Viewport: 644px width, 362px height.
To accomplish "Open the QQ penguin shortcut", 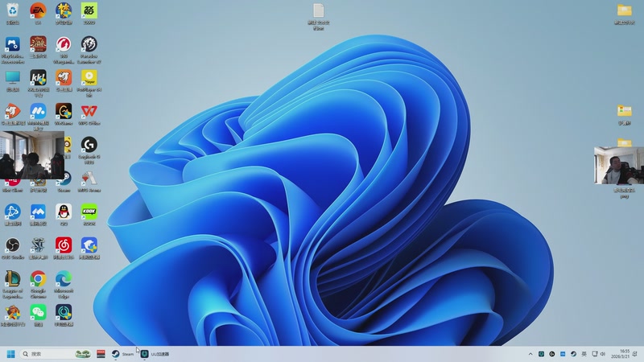I will 64,215.
